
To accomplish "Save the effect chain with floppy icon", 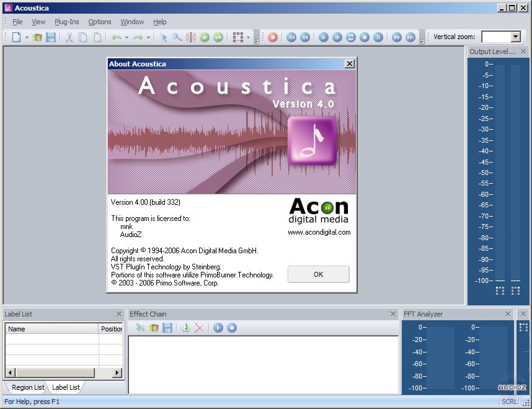I will point(167,328).
